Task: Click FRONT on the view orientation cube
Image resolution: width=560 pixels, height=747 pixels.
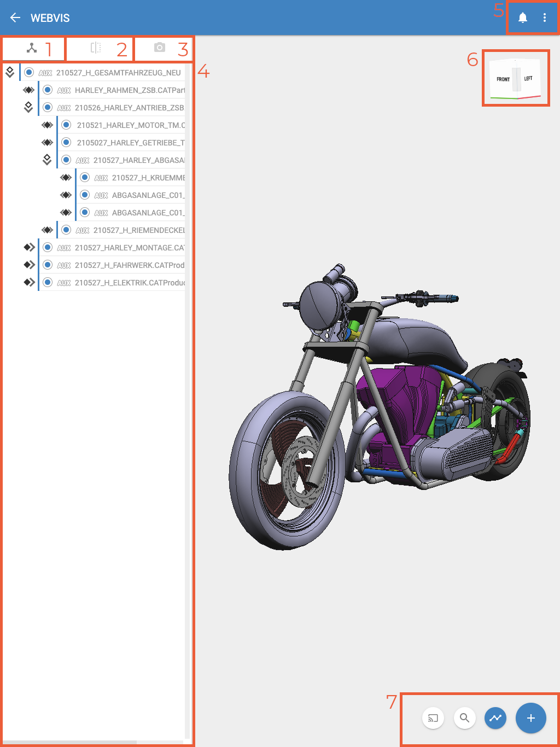Action: tap(503, 79)
